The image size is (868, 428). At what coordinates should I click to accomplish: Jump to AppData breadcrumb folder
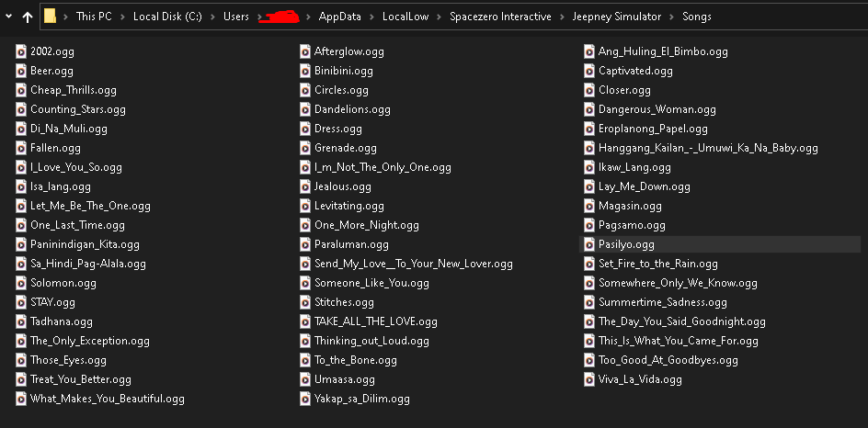point(340,17)
